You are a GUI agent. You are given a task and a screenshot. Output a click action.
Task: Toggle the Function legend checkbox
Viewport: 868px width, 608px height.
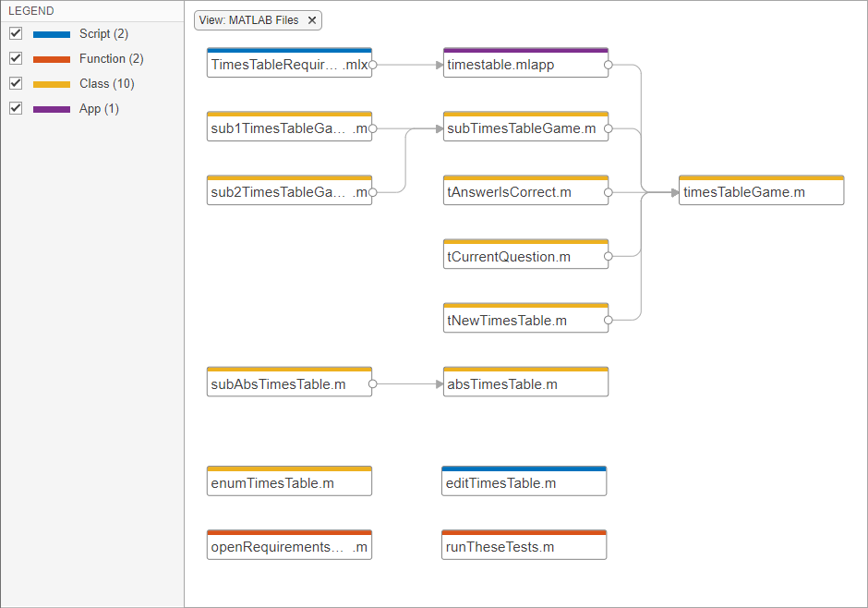[x=16, y=58]
